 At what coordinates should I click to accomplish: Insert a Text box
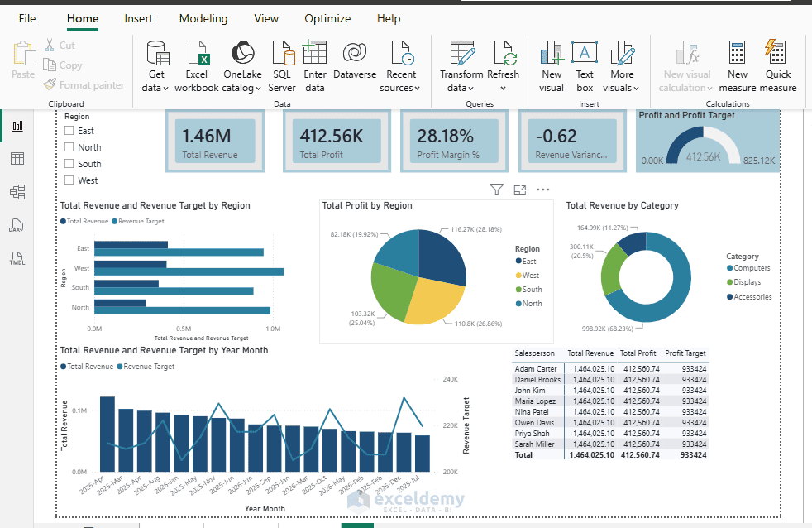(x=585, y=67)
